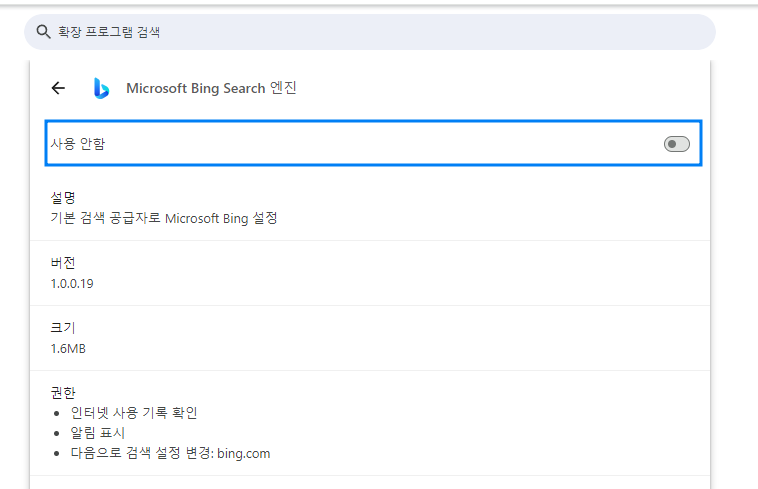758x489 pixels.
Task: Select the 알림 표시 permission entry
Action: pos(98,433)
